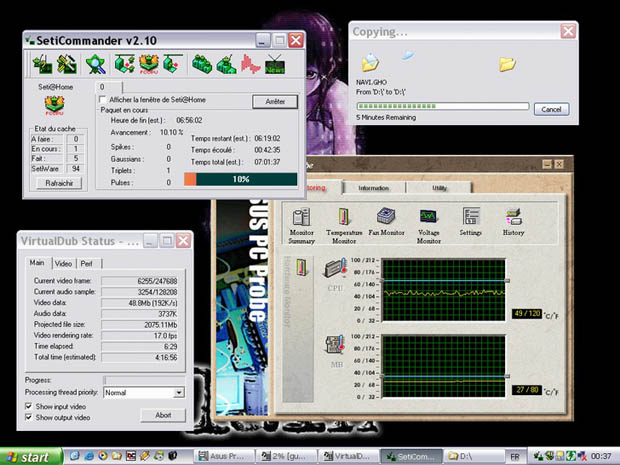The height and width of the screenshot is (465, 620).
Task: Click the green blocks with antenna toolbar icon
Action: click(x=226, y=64)
